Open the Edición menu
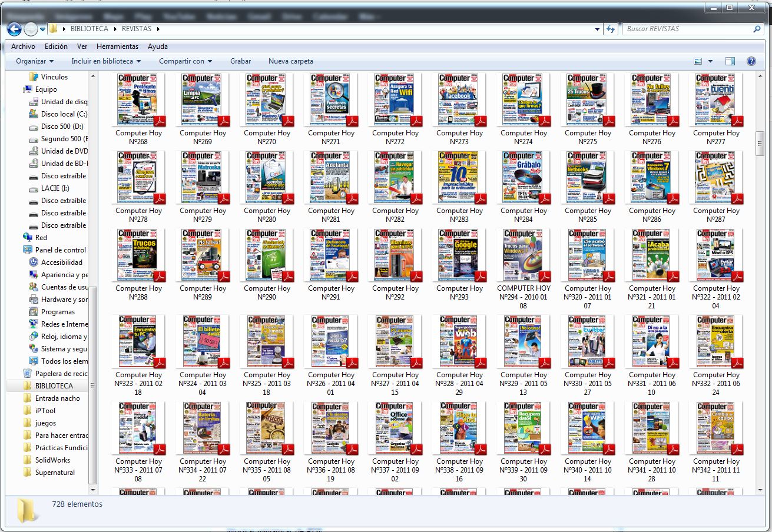The width and height of the screenshot is (772, 532). pyautogui.click(x=56, y=46)
